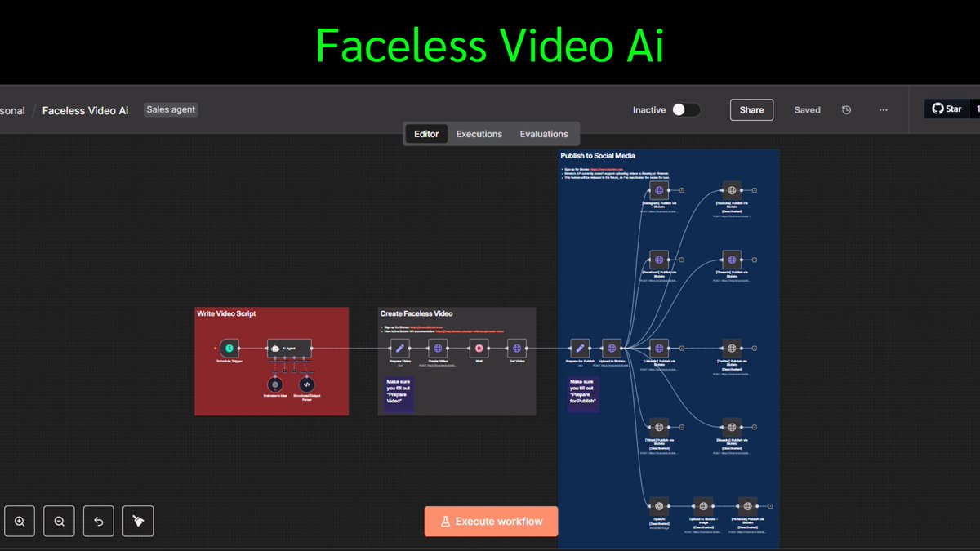Select the deactivated OpenAI node

(x=659, y=506)
